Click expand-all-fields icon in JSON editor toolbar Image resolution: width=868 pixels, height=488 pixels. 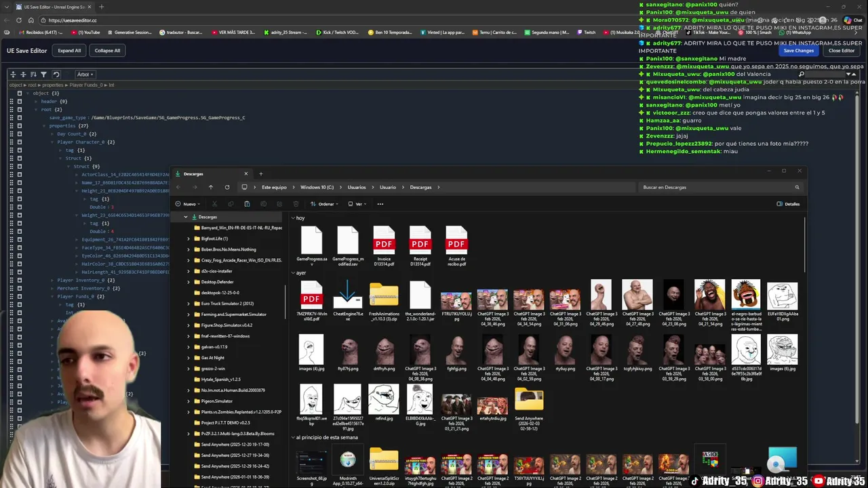[13, 75]
